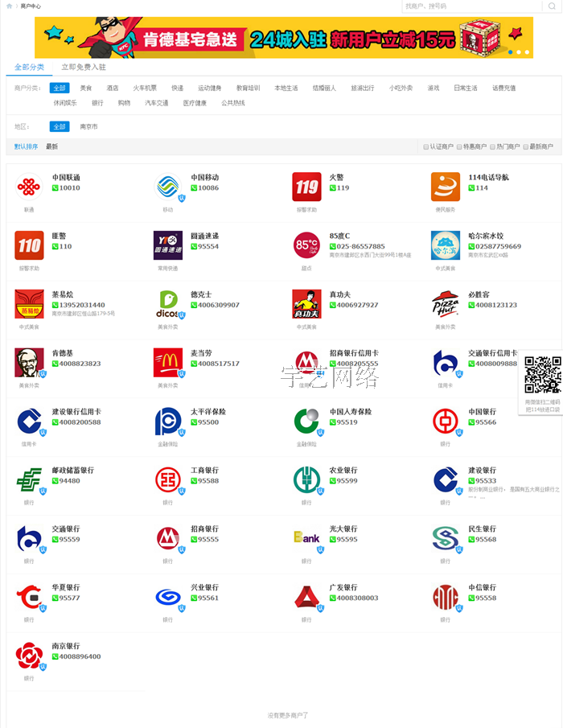The width and height of the screenshot is (563, 728).
Task: Toggle the 热门商户 checkbox
Action: (x=493, y=146)
